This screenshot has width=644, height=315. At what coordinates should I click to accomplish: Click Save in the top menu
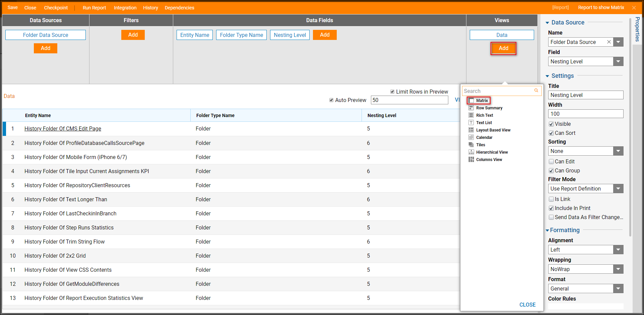click(x=13, y=7)
